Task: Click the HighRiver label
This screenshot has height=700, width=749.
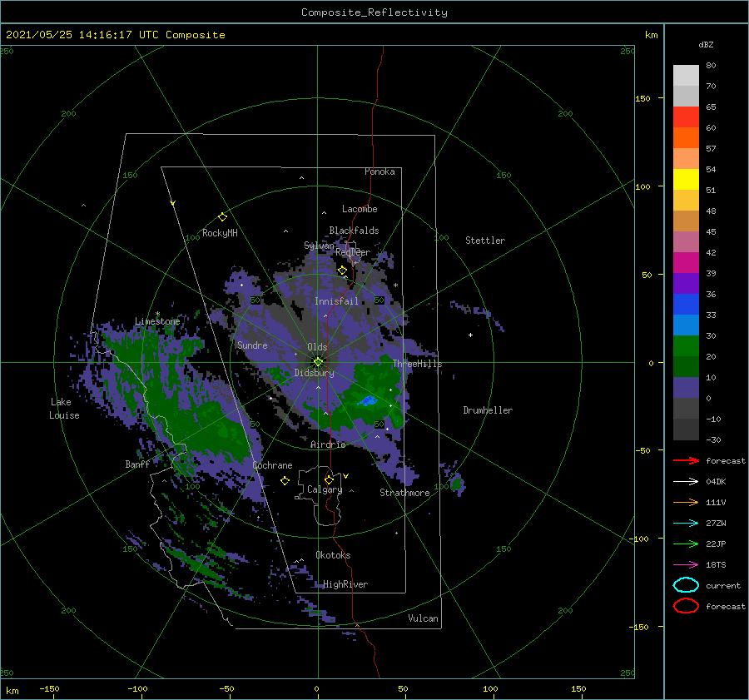Action: click(345, 584)
